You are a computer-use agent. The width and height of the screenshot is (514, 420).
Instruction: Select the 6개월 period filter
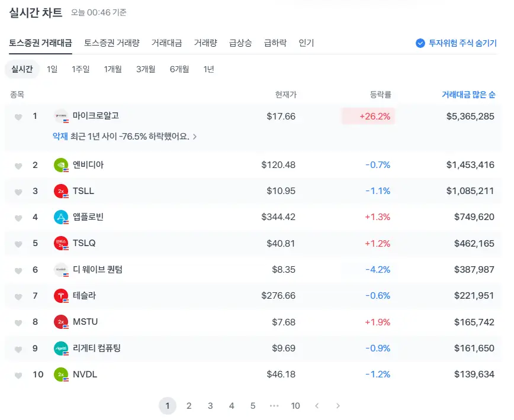[x=179, y=69]
